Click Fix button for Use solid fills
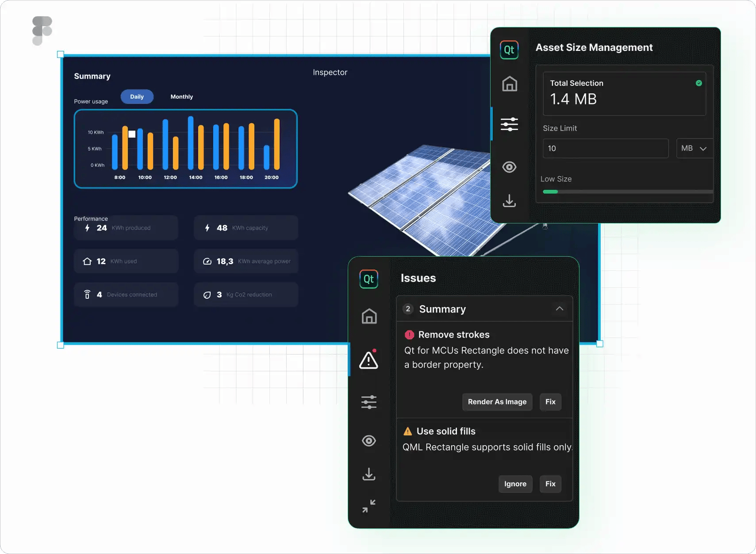The height and width of the screenshot is (554, 756). [550, 484]
